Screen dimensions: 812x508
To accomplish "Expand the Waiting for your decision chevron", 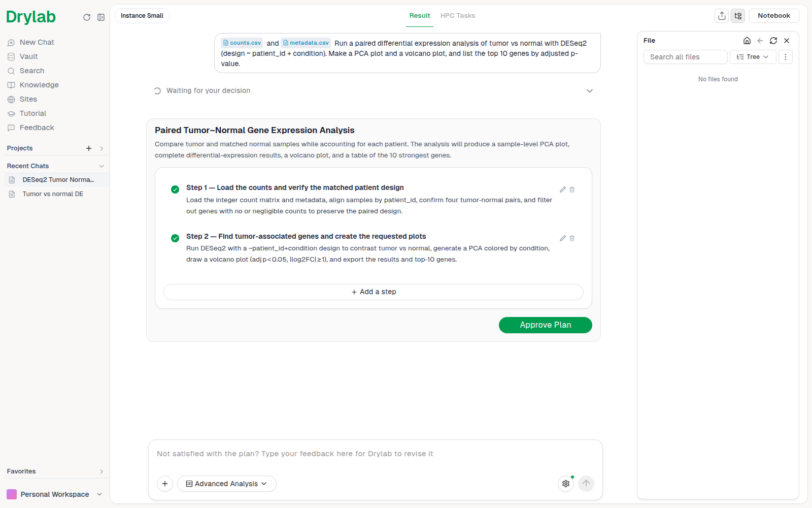I will [x=590, y=91].
